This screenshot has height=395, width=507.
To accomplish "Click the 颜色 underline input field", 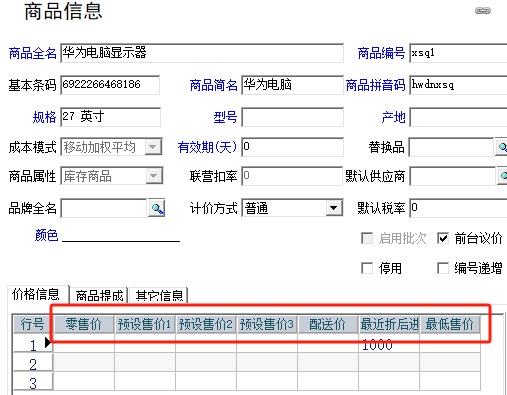I will pos(121,235).
